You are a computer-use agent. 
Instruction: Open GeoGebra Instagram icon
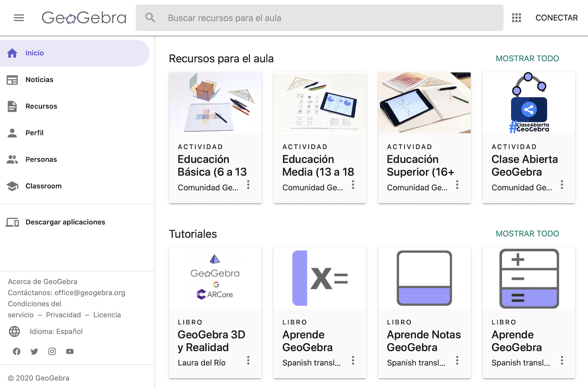[52, 351]
